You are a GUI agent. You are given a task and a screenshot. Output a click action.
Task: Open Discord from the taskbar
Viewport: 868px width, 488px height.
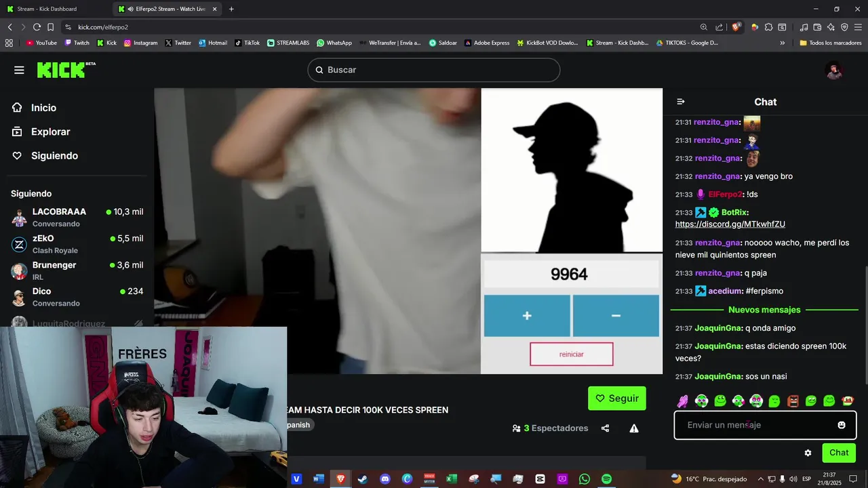coord(385,479)
